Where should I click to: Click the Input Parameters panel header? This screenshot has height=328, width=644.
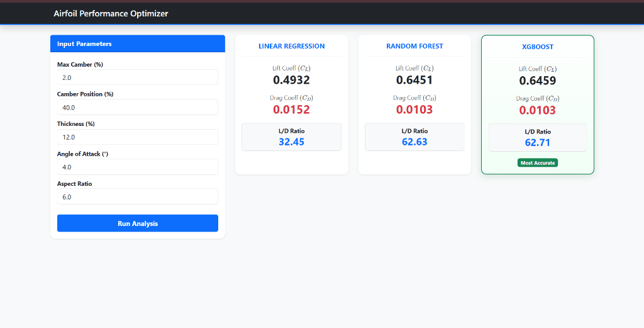click(138, 43)
